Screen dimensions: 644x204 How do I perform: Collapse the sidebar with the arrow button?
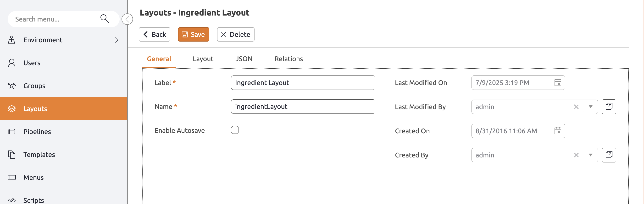coord(127,19)
